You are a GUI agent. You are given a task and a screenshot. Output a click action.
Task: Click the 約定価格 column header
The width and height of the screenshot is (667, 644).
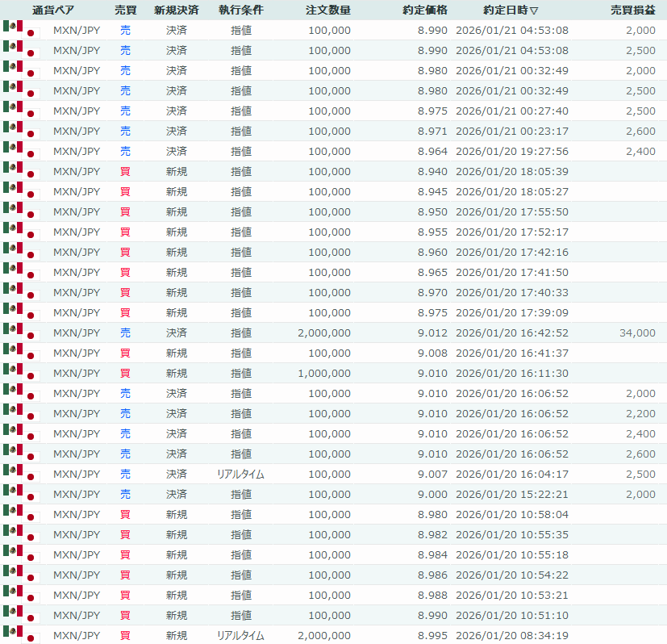click(425, 10)
